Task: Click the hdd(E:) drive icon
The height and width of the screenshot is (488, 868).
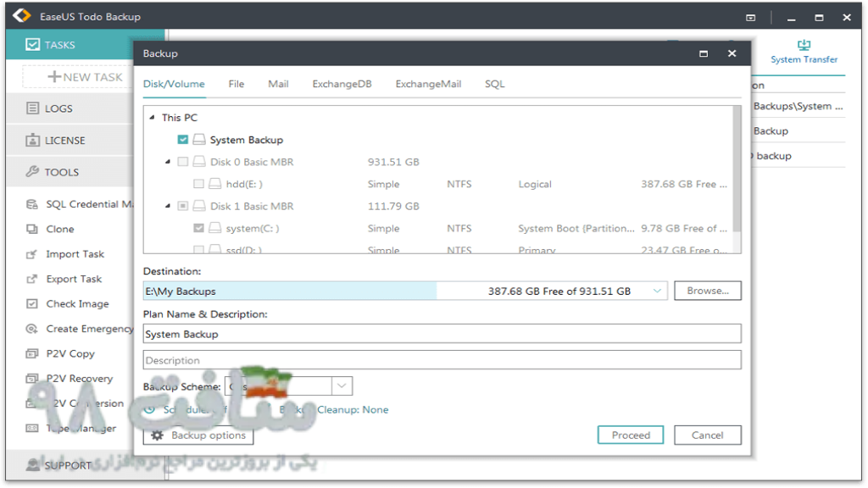Action: pos(215,184)
